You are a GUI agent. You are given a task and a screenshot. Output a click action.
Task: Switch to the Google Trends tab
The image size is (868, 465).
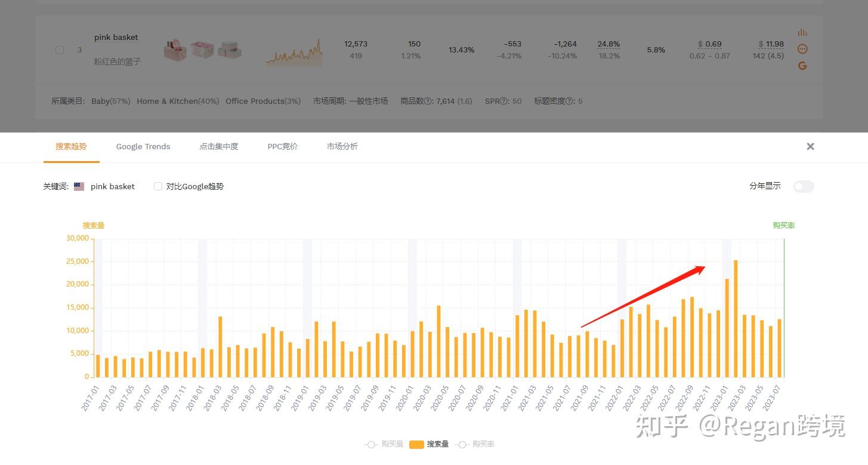[x=143, y=146]
